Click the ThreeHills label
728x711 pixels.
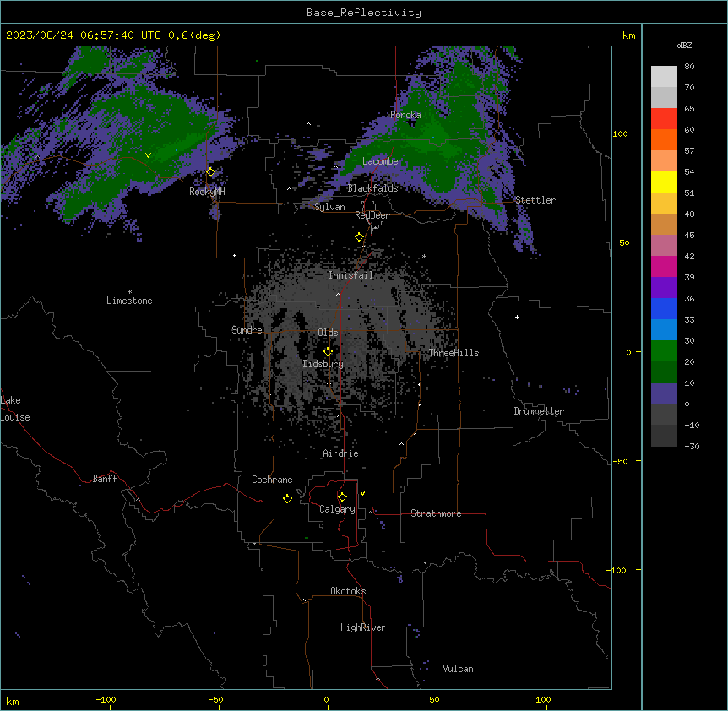[x=454, y=353]
